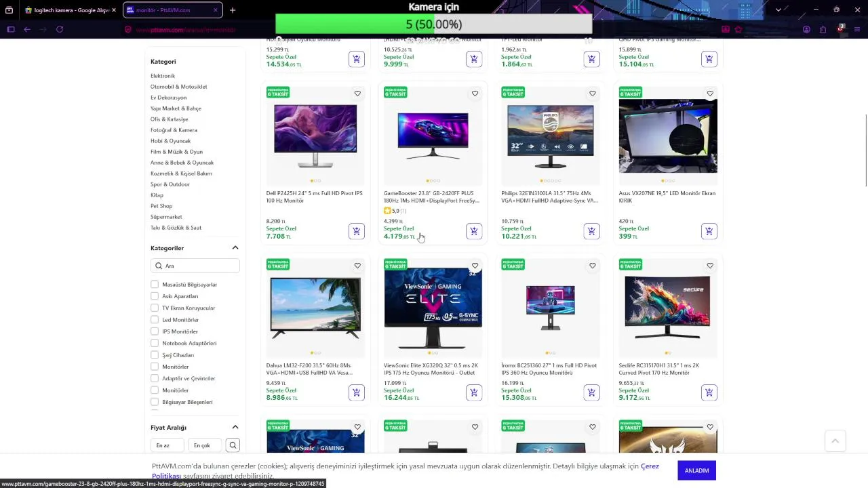
Task: Click the ANLADIM cookie button
Action: point(696,470)
